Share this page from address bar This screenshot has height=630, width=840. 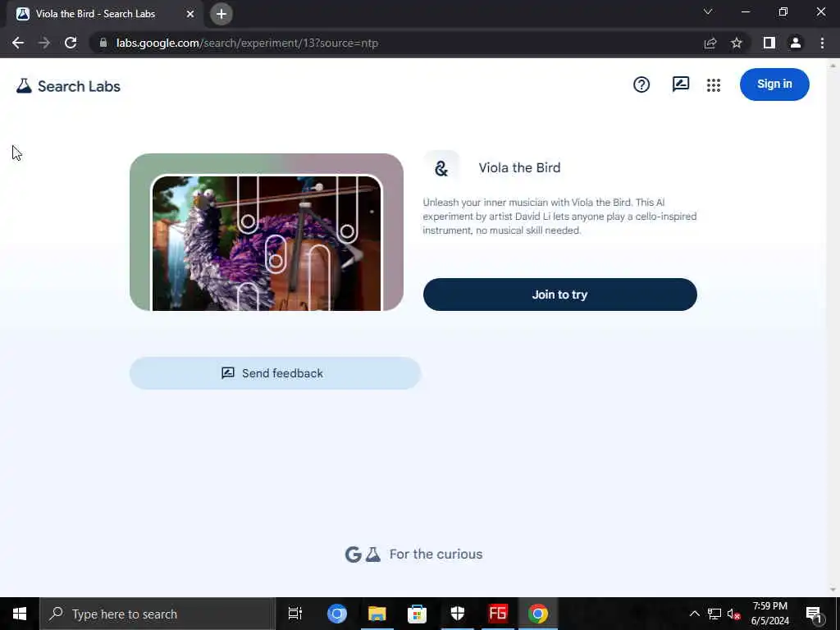(x=710, y=43)
